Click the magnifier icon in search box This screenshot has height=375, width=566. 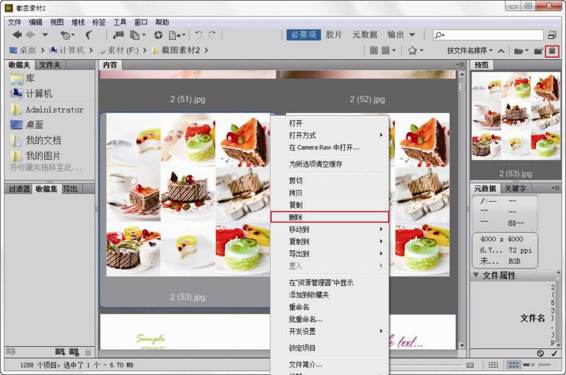point(439,35)
